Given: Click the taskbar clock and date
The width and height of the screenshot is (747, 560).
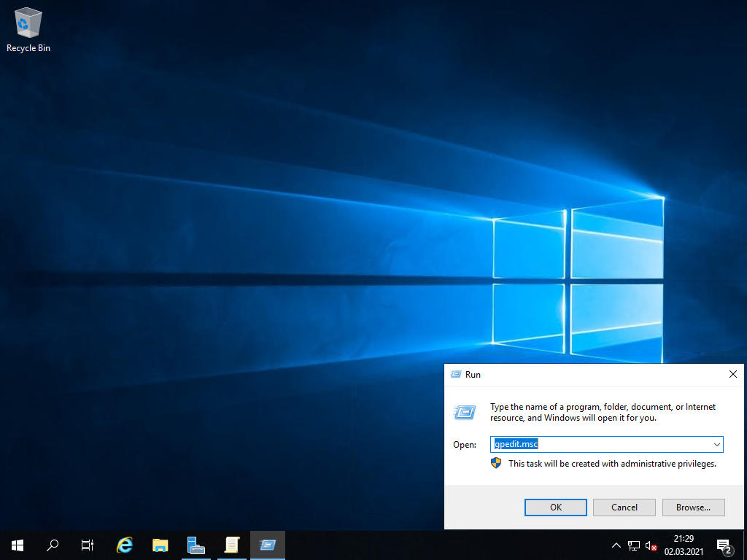Looking at the screenshot, I should (684, 545).
